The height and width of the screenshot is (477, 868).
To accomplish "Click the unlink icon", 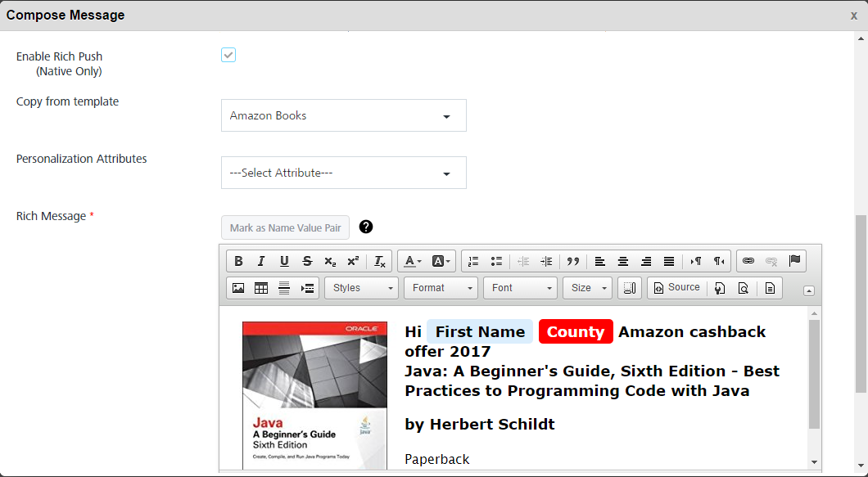I will (x=771, y=261).
